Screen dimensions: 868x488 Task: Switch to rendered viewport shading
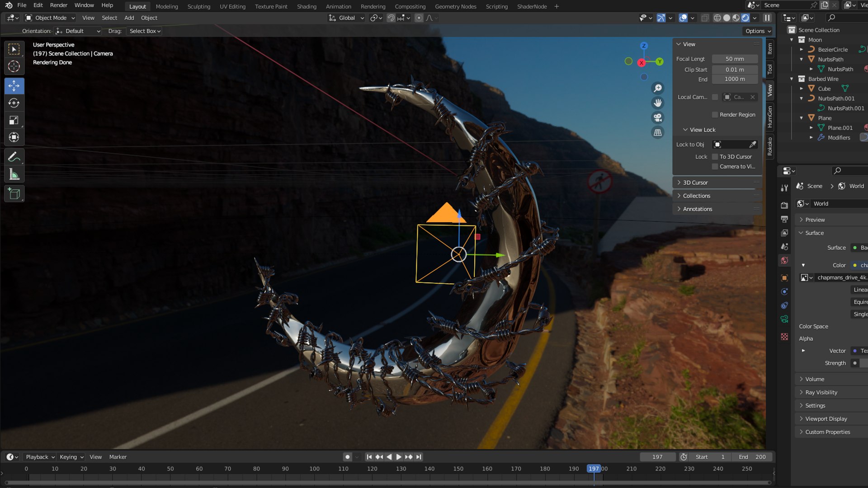point(745,18)
